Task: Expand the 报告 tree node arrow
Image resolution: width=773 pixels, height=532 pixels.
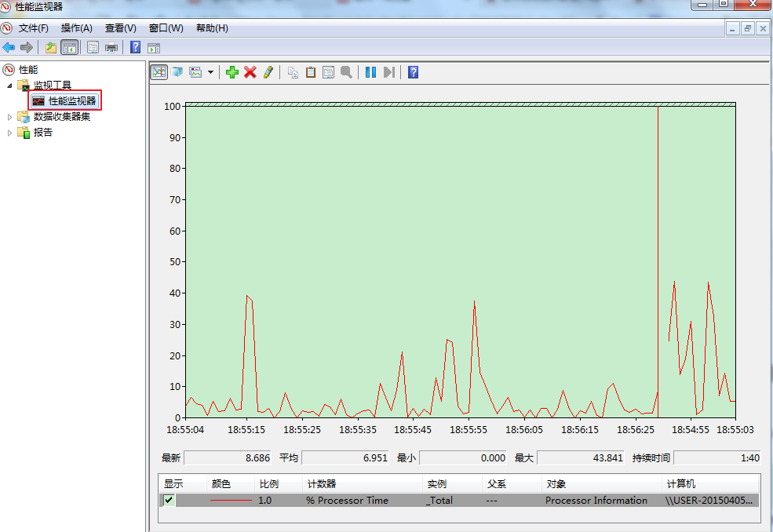Action: [x=9, y=133]
